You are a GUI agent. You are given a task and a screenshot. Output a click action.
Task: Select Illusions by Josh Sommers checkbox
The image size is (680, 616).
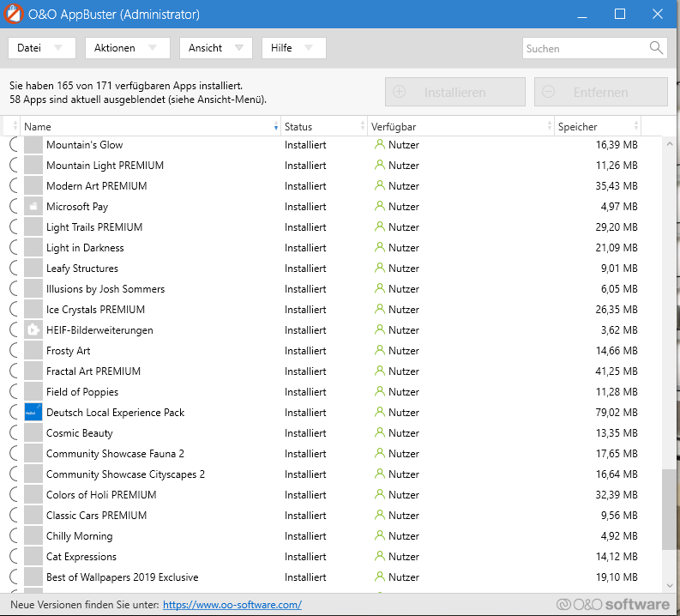[x=15, y=289]
